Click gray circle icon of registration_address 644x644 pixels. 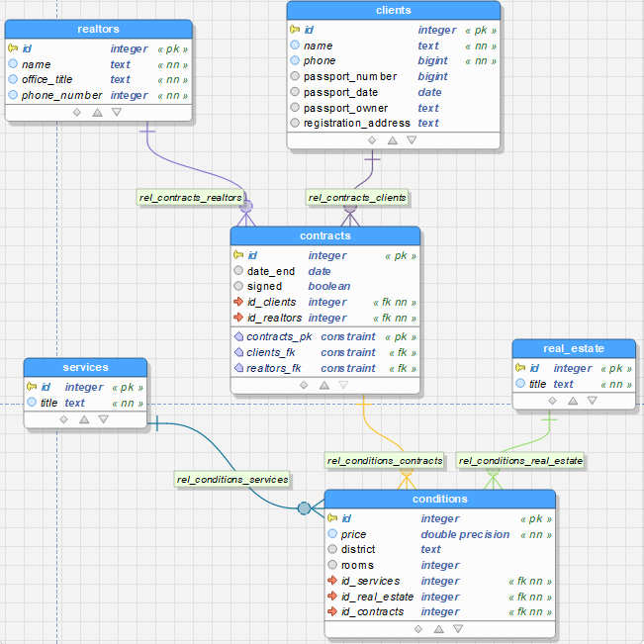point(295,123)
